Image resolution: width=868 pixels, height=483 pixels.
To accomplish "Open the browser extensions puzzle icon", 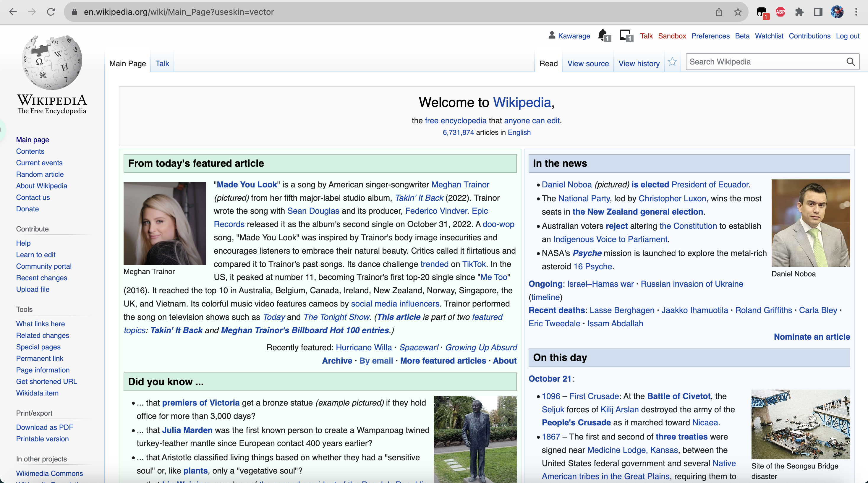I will point(799,12).
